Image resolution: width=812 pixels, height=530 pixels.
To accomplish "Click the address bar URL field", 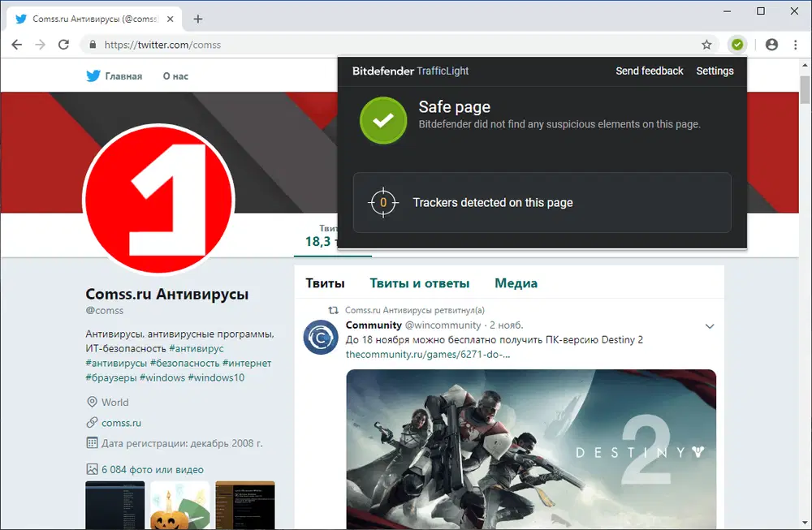I will pos(399,45).
